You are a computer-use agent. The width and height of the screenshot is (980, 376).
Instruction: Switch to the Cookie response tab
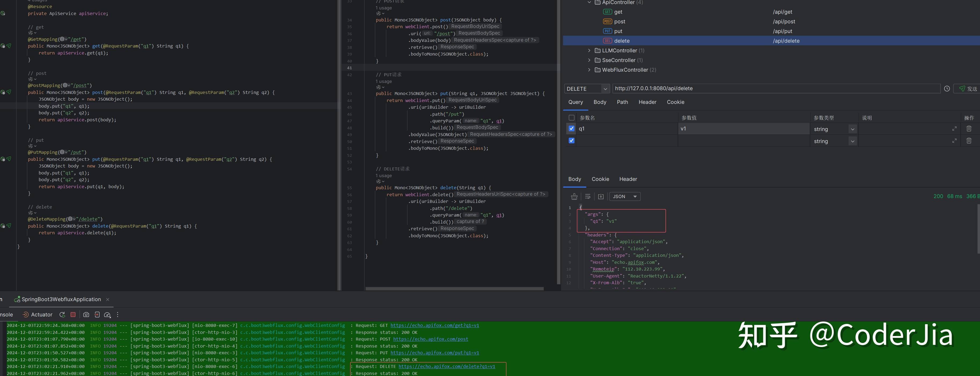pyautogui.click(x=600, y=179)
